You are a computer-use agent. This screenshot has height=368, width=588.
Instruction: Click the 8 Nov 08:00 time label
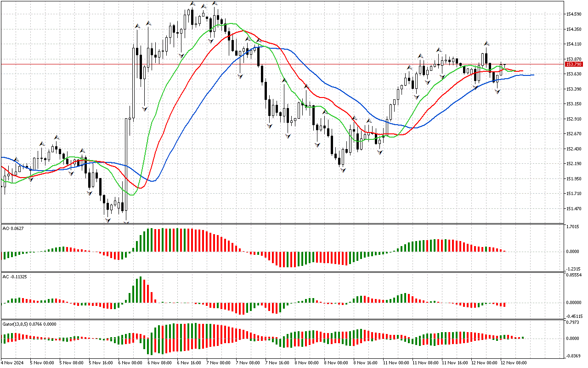click(x=337, y=362)
